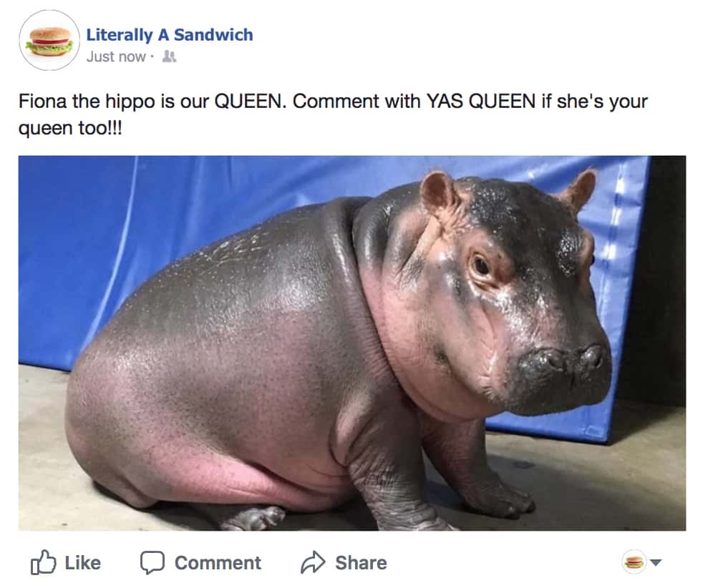Screen dimensions: 708x588
Task: Click the friends audience privacy icon
Action: pos(170,57)
